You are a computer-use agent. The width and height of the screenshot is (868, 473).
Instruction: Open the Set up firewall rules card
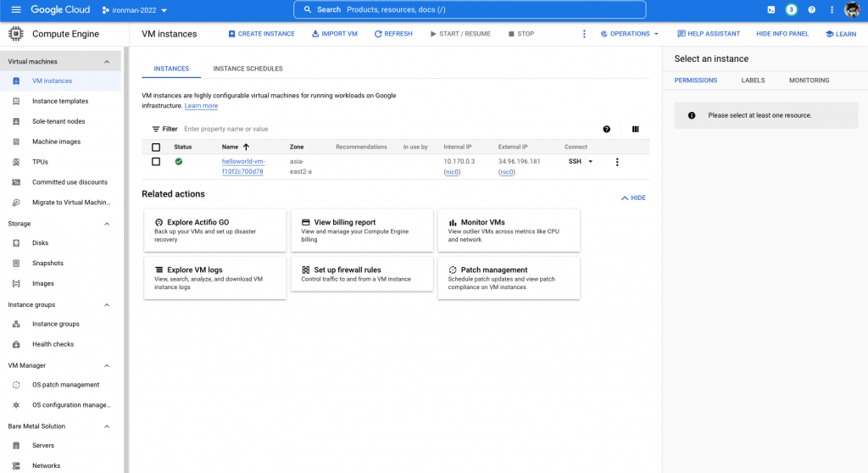point(362,274)
